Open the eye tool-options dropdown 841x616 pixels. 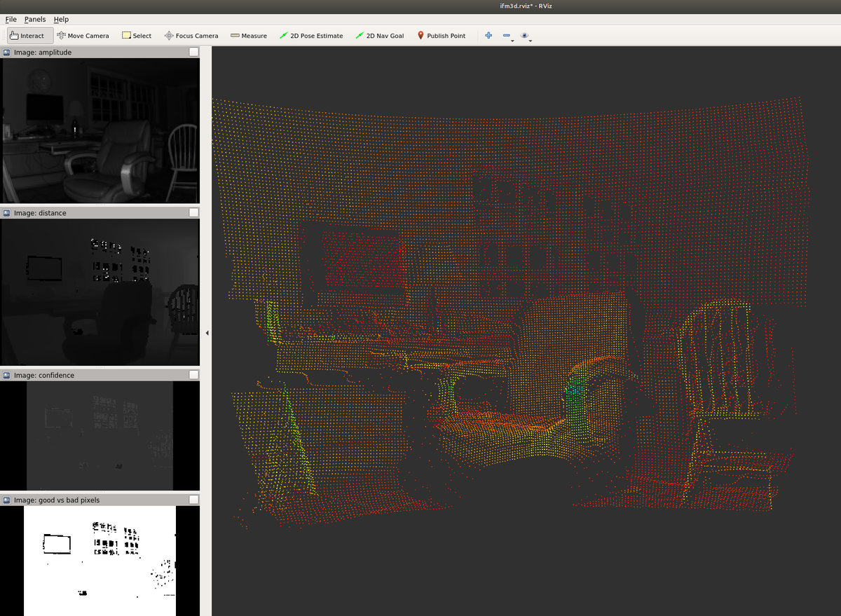[x=526, y=36]
